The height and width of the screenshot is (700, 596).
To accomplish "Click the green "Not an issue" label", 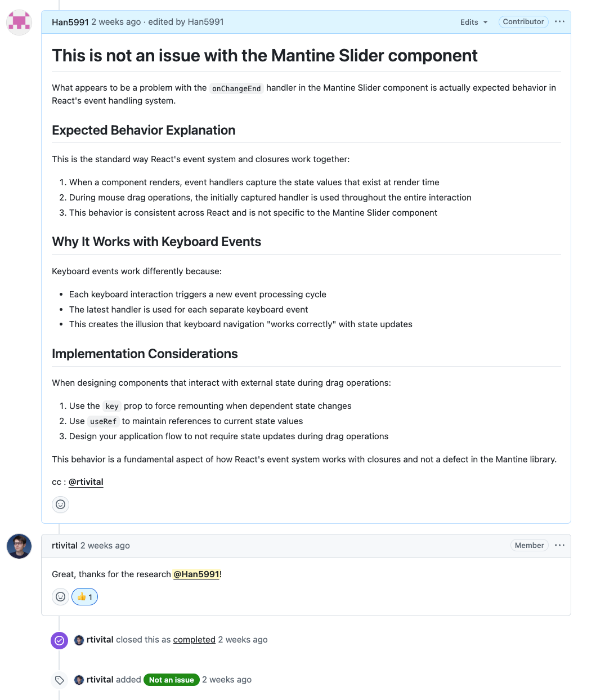I will 172,680.
